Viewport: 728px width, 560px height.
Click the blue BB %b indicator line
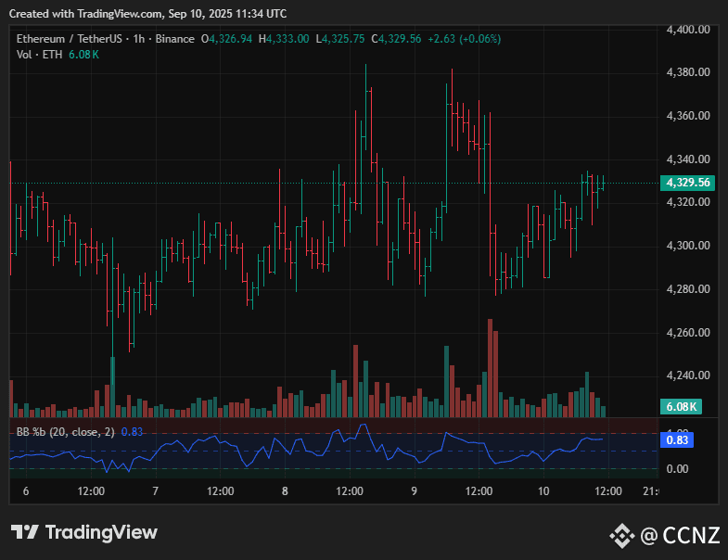coord(306,450)
